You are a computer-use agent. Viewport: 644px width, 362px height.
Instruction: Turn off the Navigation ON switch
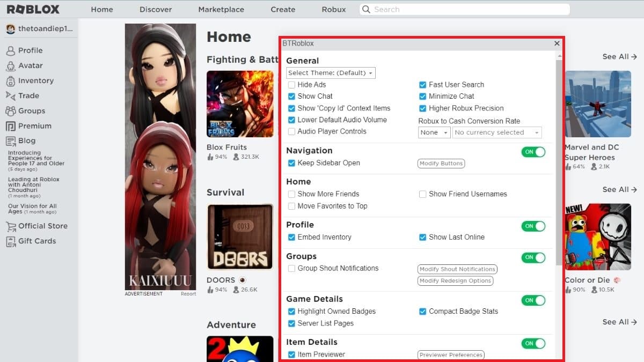click(x=533, y=152)
